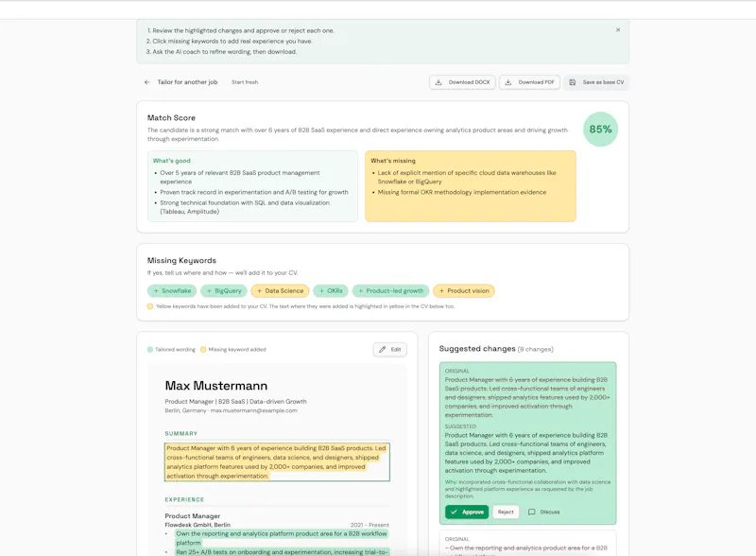Toggle the Product vision keyword chip

tap(464, 291)
